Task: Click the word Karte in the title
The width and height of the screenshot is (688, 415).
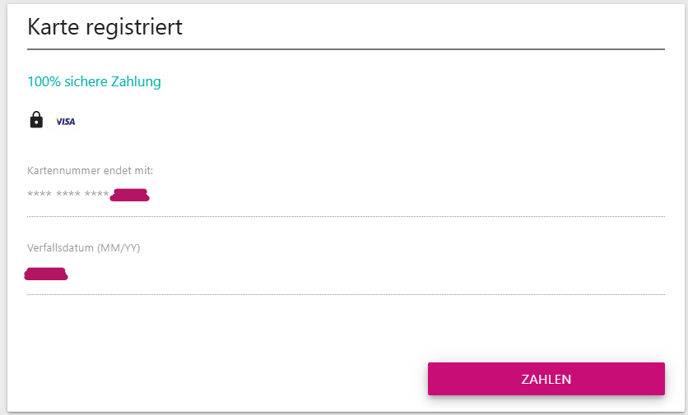Action: [53, 27]
